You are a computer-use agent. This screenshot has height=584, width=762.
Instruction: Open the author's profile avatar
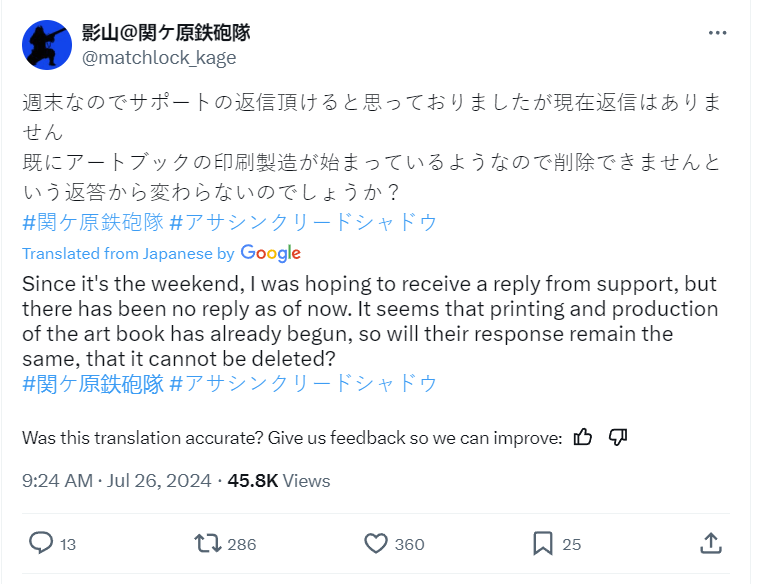click(x=46, y=45)
